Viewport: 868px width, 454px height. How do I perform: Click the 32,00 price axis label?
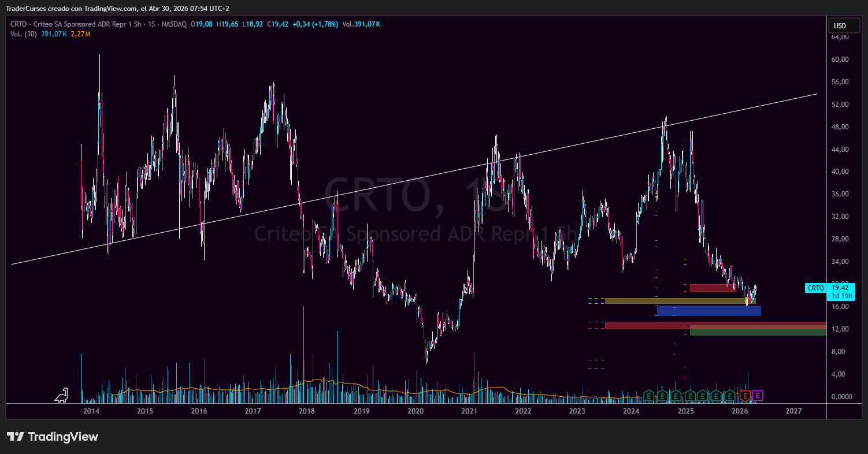(x=841, y=217)
